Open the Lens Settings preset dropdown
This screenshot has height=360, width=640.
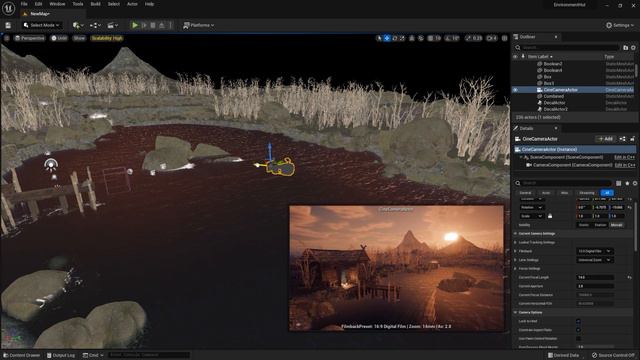pos(595,260)
